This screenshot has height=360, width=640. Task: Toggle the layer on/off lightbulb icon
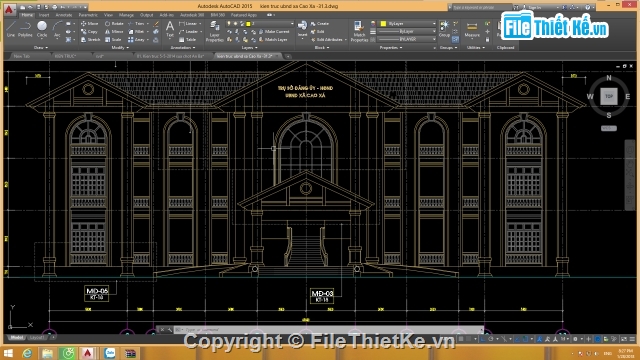(x=229, y=24)
